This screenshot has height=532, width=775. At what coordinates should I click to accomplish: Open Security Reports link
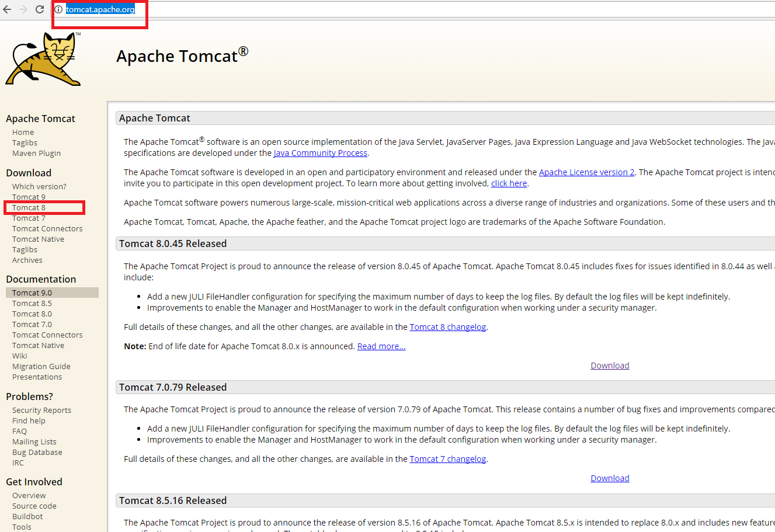click(x=41, y=411)
